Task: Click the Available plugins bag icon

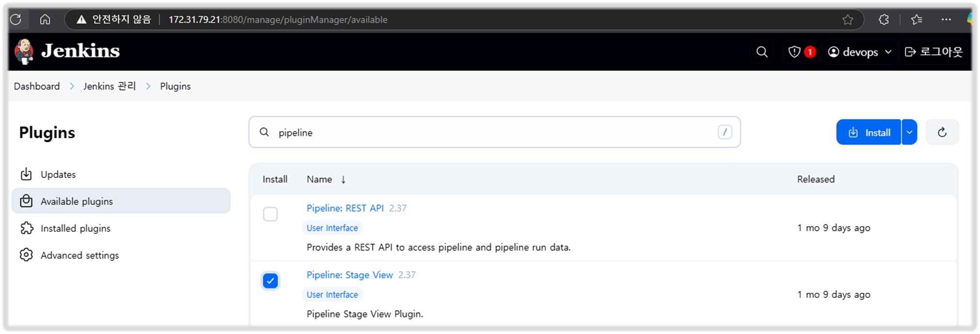Action: point(26,201)
